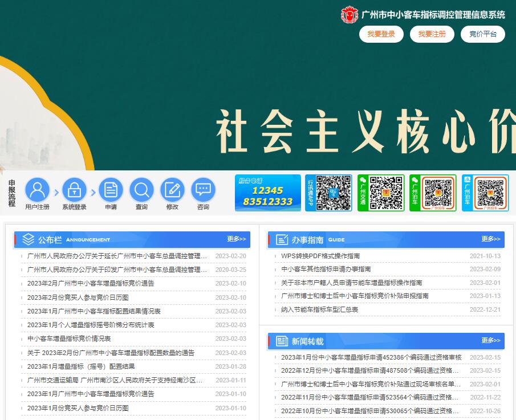Open the 咨询 consultation icon

coord(202,189)
